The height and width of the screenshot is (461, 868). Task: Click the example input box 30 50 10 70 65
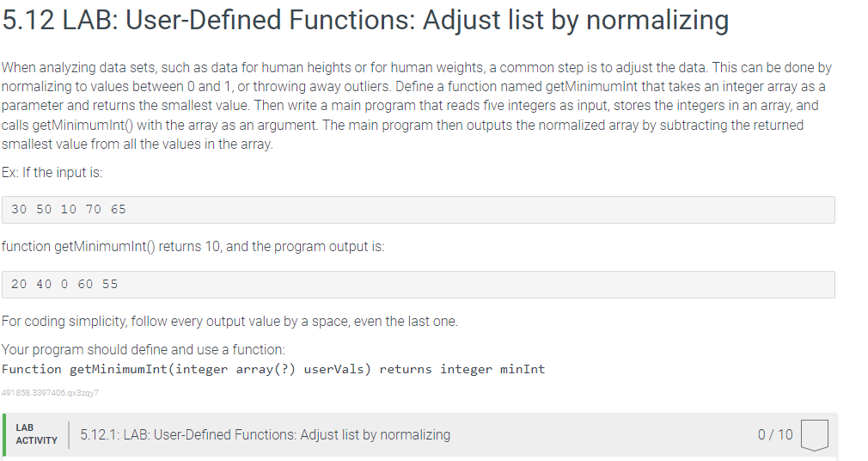[419, 210]
